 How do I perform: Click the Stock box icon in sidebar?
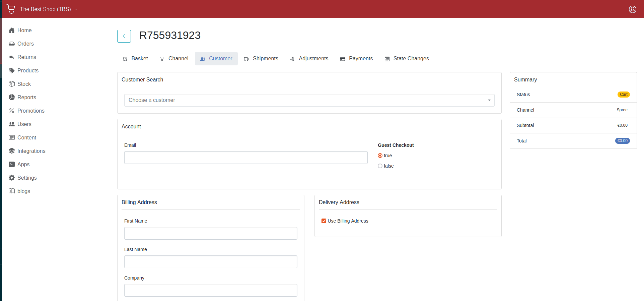click(12, 84)
